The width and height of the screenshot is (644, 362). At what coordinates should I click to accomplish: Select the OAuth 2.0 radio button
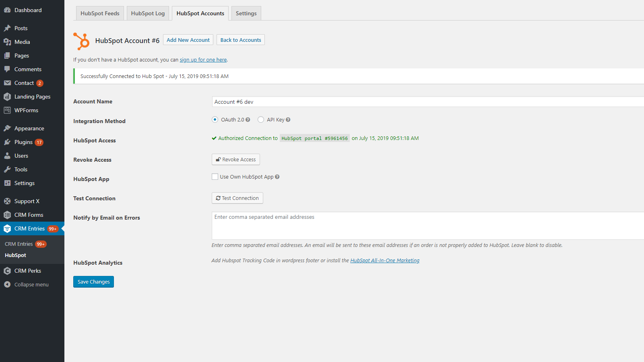click(x=215, y=119)
